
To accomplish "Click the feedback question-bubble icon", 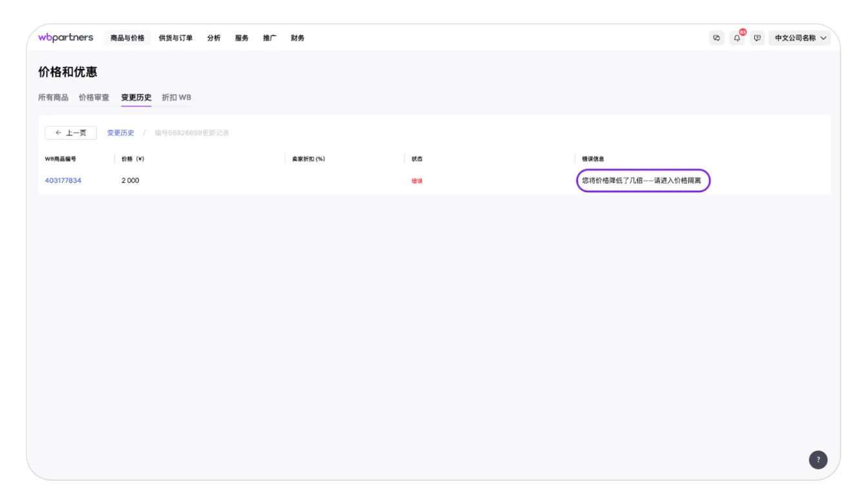I will pos(757,38).
